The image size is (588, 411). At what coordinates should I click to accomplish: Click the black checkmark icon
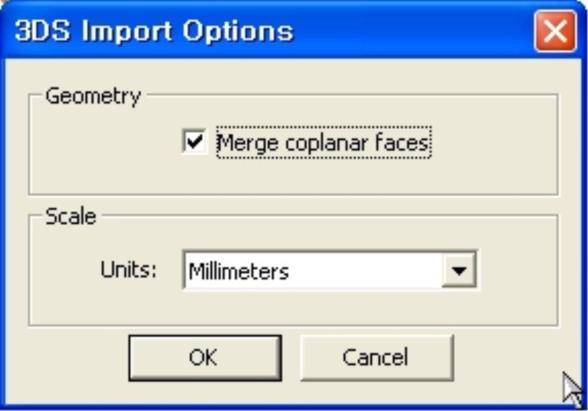(x=195, y=141)
